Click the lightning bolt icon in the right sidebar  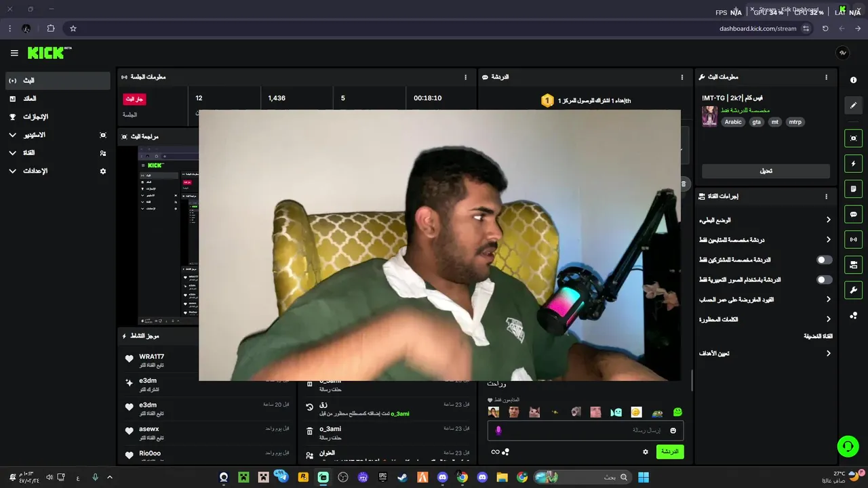point(853,163)
